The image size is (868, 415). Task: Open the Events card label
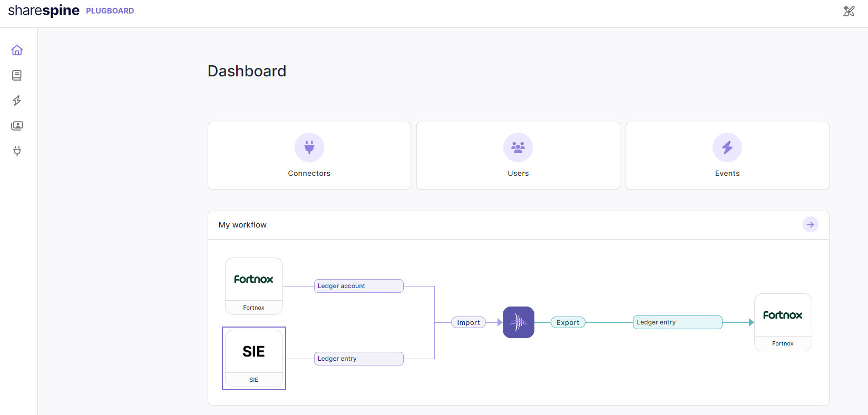[727, 173]
